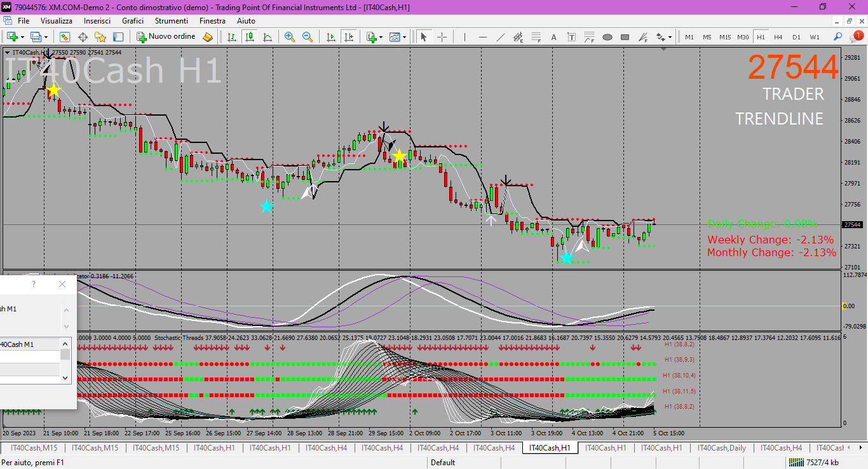Select the cursor pointer tool
The width and height of the screenshot is (868, 469).
[424, 37]
